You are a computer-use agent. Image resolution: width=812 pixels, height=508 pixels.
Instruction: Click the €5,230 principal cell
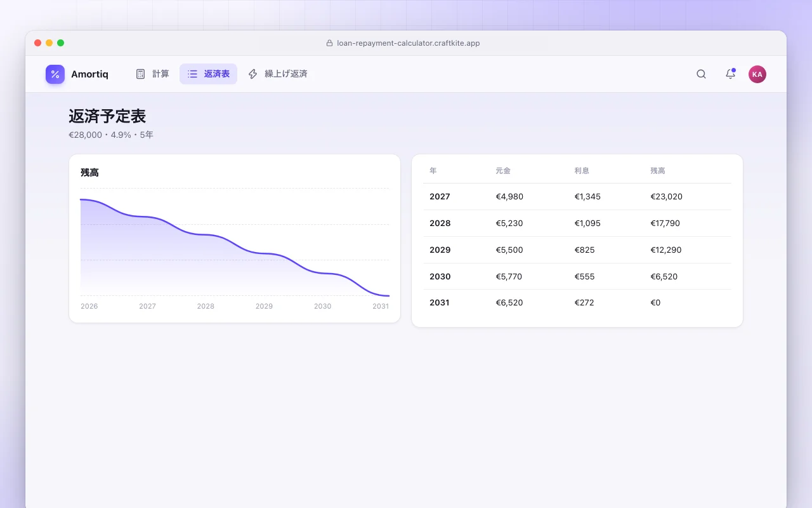tap(509, 224)
